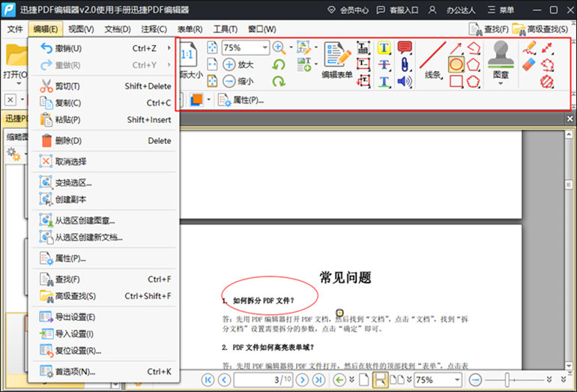The width and height of the screenshot is (577, 392).
Task: Toggle Fit Page view icon
Action: coord(212,47)
